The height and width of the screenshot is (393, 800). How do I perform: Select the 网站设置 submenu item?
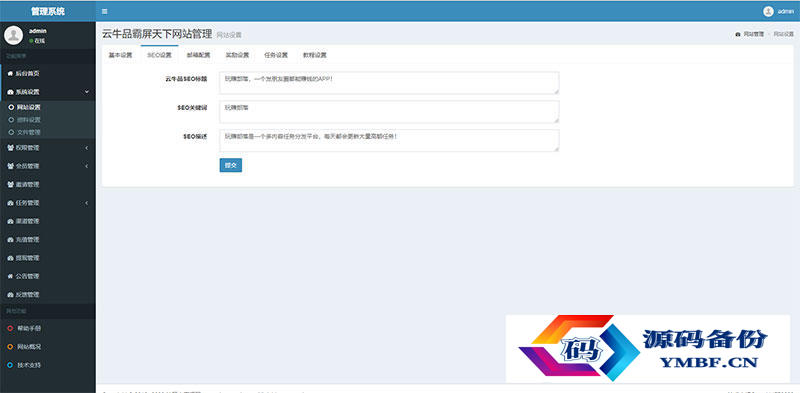pos(47,107)
